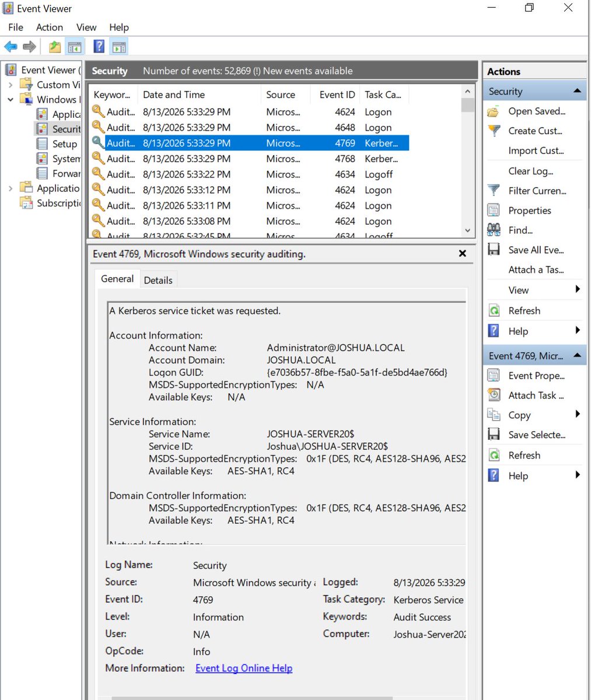Click the Event Viewer root icon in tree

click(x=11, y=70)
